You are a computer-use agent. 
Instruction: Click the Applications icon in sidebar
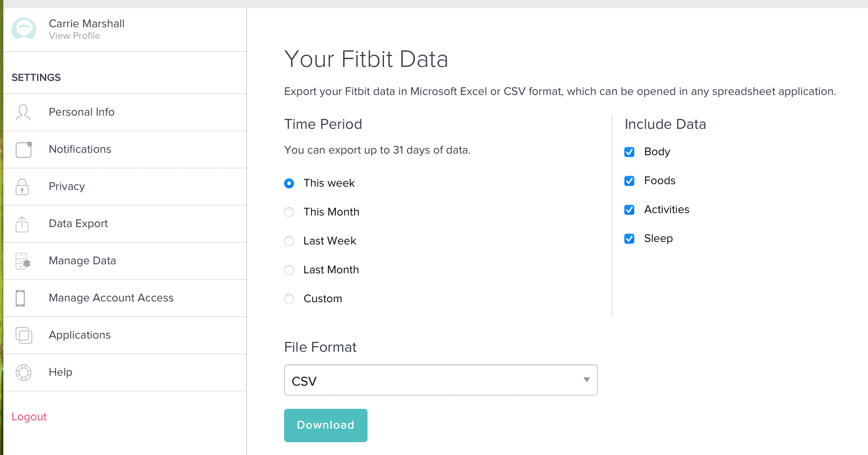(23, 334)
